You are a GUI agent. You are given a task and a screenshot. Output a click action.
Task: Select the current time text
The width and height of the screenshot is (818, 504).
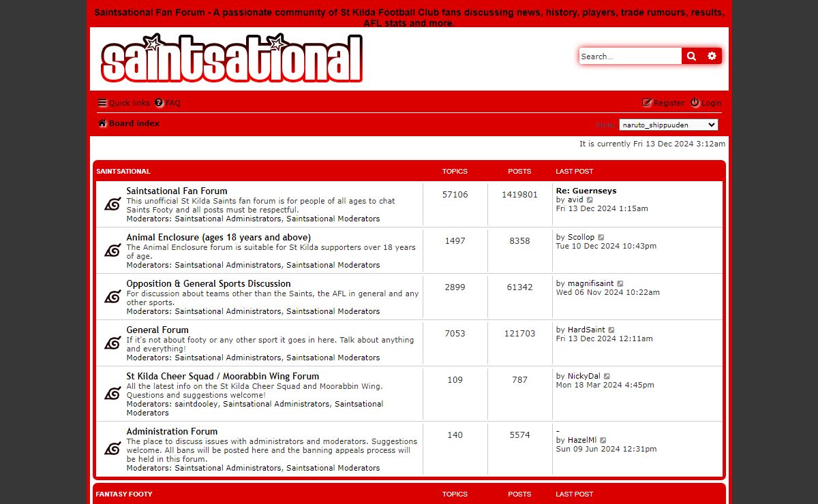(x=652, y=144)
